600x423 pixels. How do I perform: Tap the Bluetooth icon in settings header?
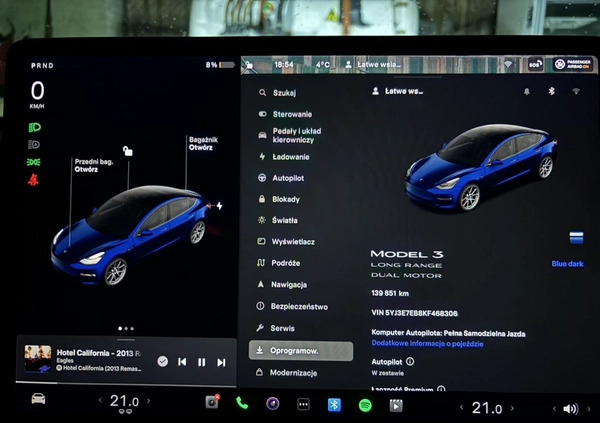tap(551, 91)
